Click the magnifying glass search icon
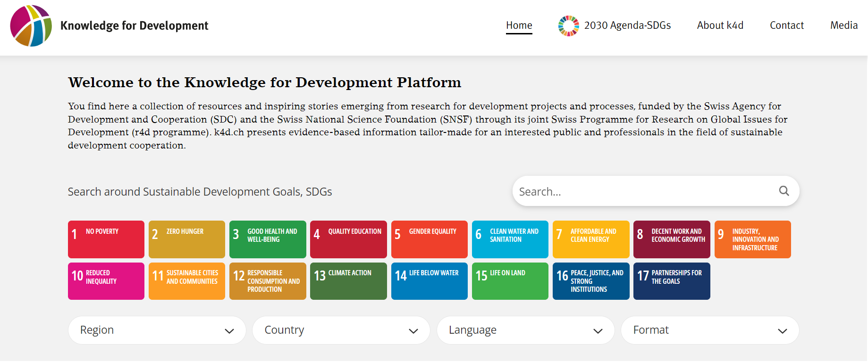Screen dimensions: 868x362 tap(784, 191)
